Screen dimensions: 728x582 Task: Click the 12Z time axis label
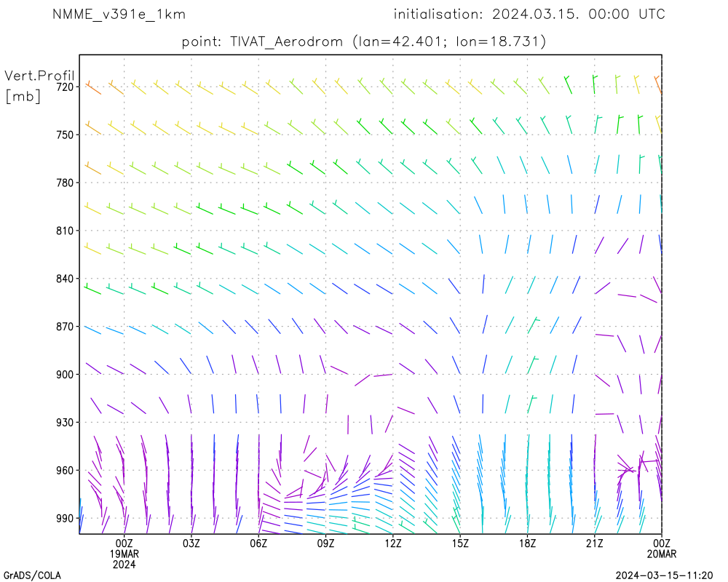393,543
